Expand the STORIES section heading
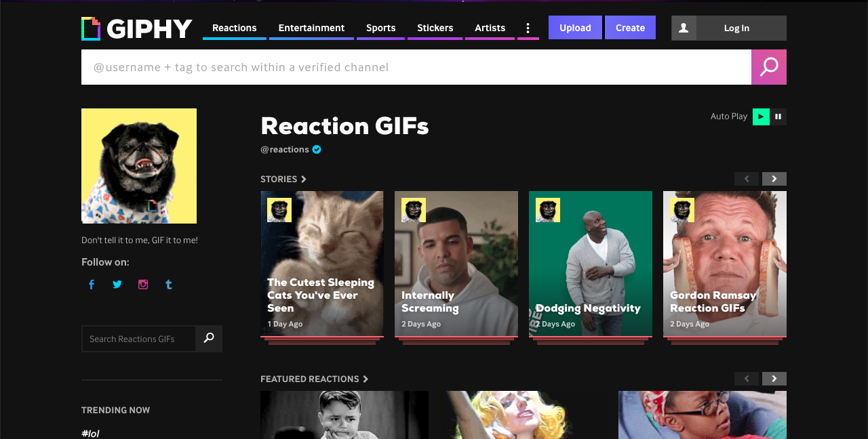The width and height of the screenshot is (868, 439). click(283, 179)
